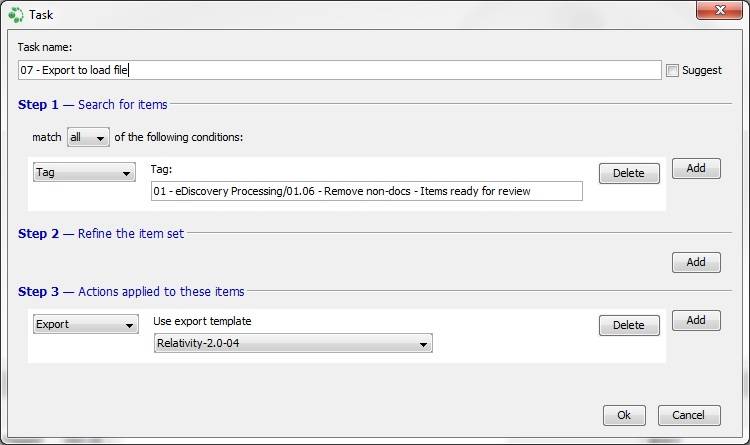Expand the Relativity-2.0-04 export template list
Image resolution: width=750 pixels, height=445 pixels.
pos(293,343)
